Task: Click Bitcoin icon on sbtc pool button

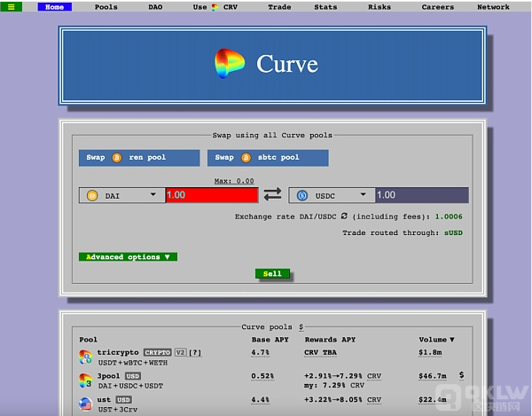Action: (x=246, y=158)
